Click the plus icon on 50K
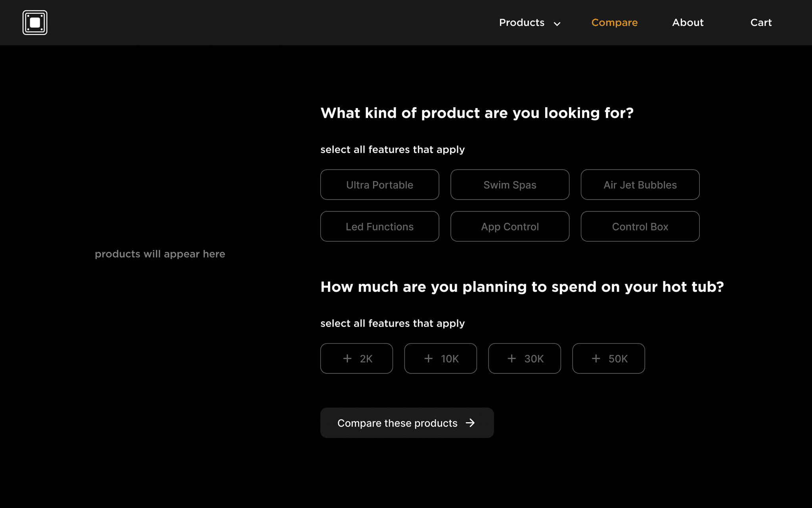The image size is (812, 508). click(x=596, y=358)
